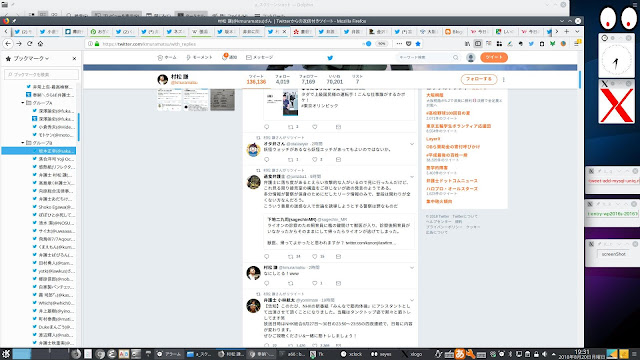
Task: Open the profile avatar menu in Twitter header
Action: point(471,58)
